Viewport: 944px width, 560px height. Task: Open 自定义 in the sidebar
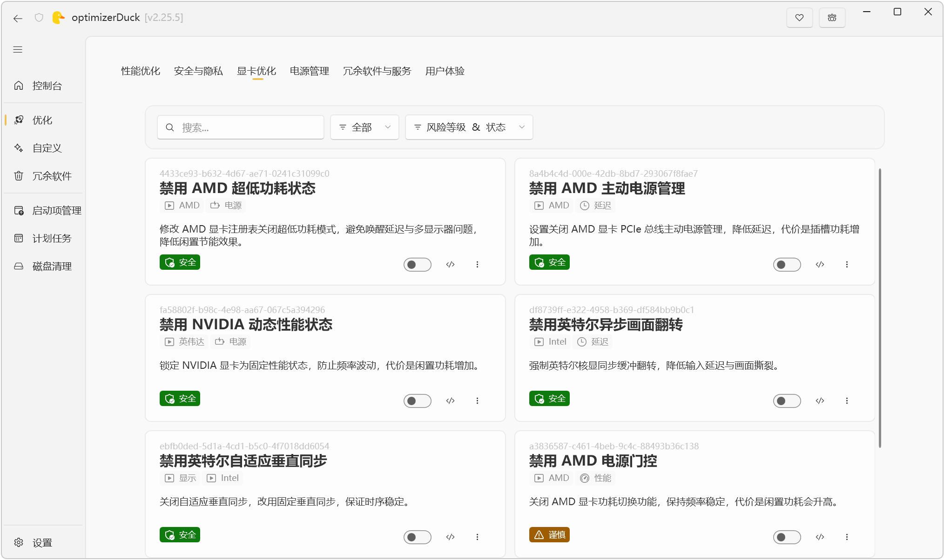(x=44, y=148)
